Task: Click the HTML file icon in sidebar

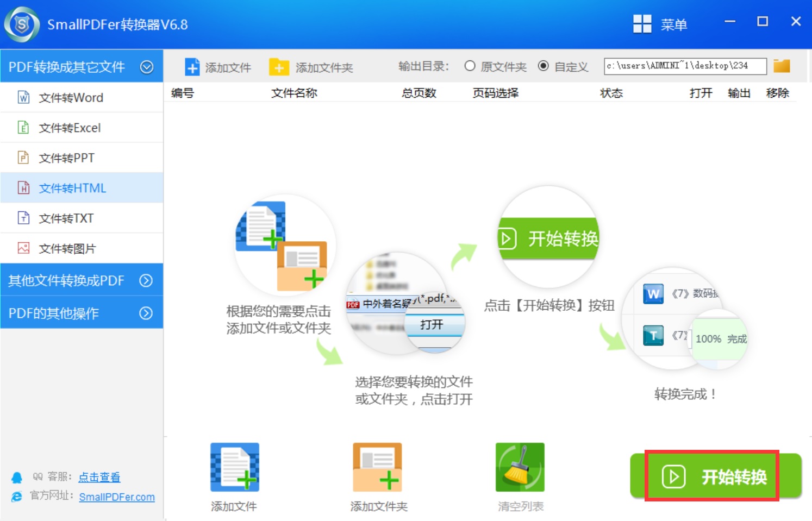Action: (x=23, y=188)
